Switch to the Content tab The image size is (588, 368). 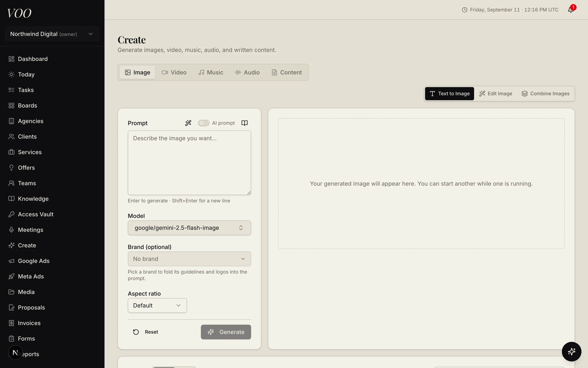click(x=287, y=72)
